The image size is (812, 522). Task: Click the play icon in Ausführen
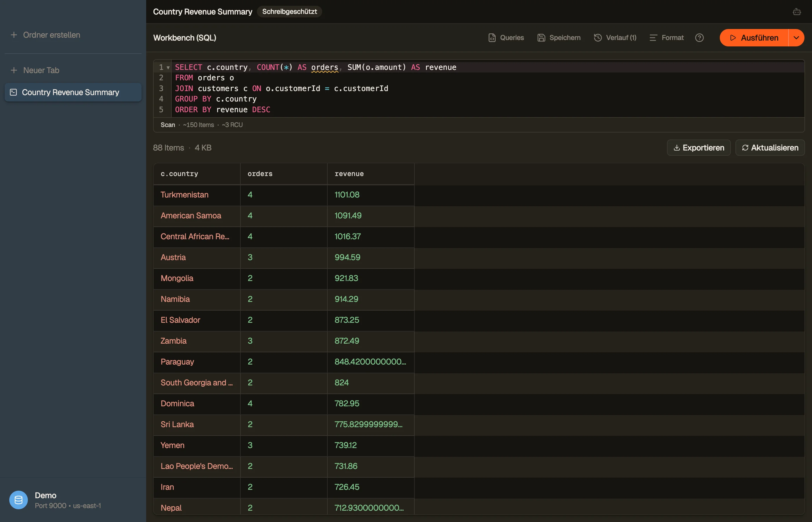coord(733,38)
